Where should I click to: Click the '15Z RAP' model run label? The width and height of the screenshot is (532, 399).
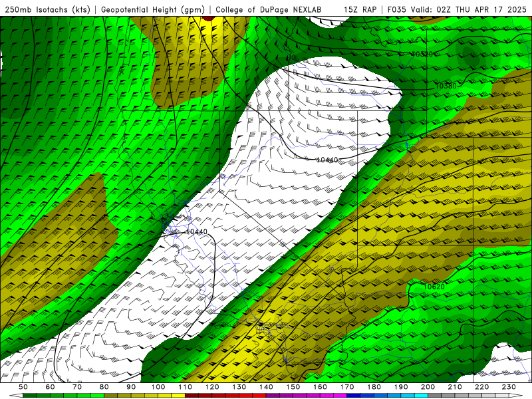360,9
